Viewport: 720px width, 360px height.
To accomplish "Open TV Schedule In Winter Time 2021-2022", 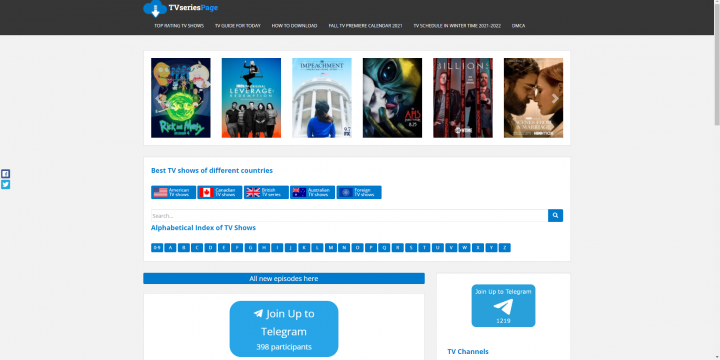I will pyautogui.click(x=457, y=26).
